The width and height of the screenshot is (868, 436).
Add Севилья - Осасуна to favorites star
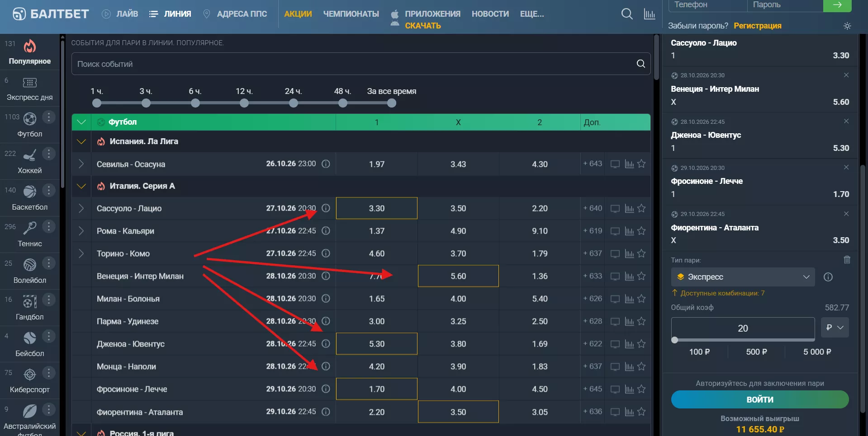pos(641,164)
